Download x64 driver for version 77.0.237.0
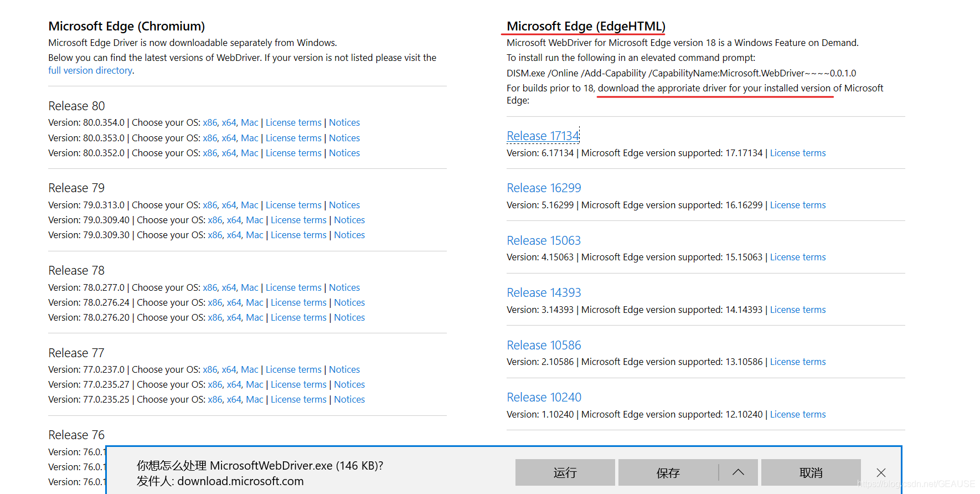Screen dimensions: 980x494 click(229, 369)
